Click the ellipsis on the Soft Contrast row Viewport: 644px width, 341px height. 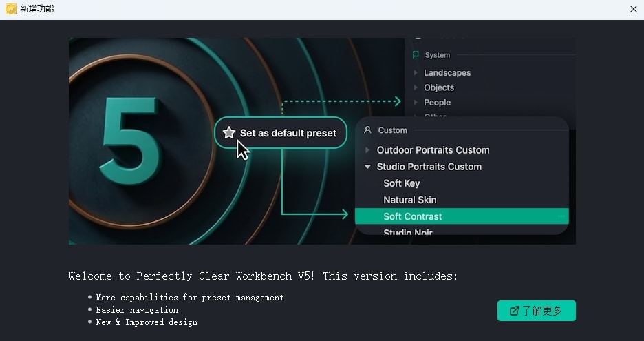561,216
